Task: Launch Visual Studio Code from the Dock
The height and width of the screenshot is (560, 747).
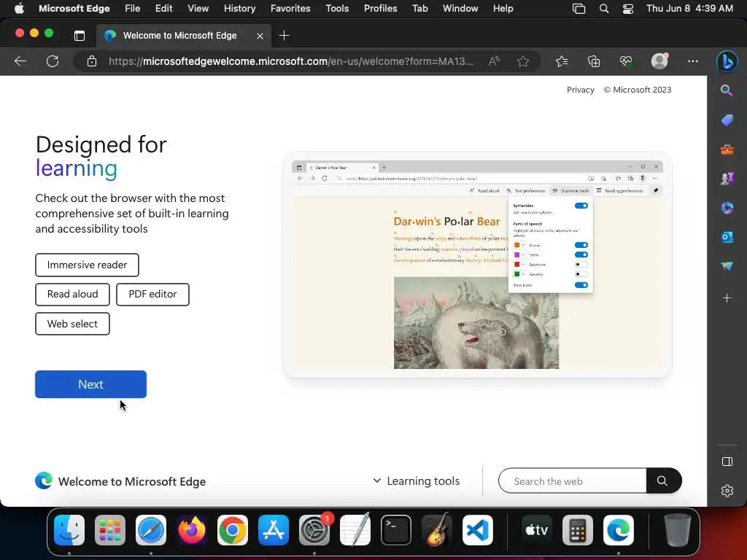Action: (x=478, y=530)
